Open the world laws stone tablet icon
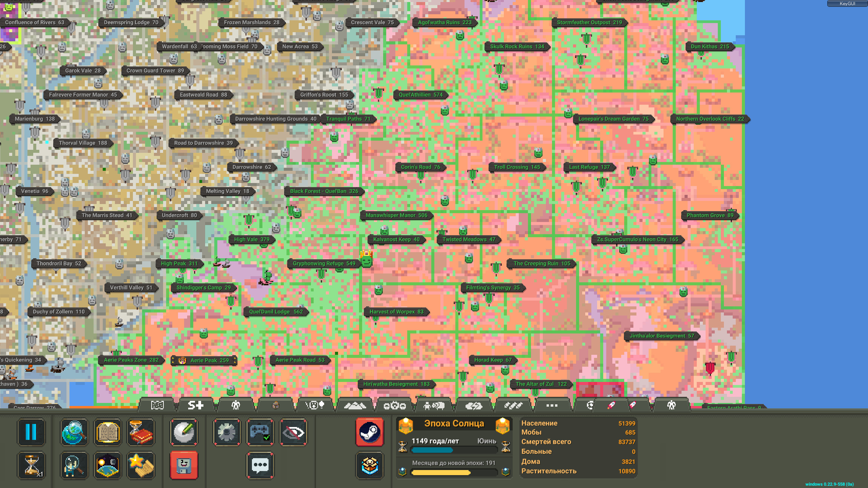Image resolution: width=868 pixels, height=488 pixels. tap(107, 432)
